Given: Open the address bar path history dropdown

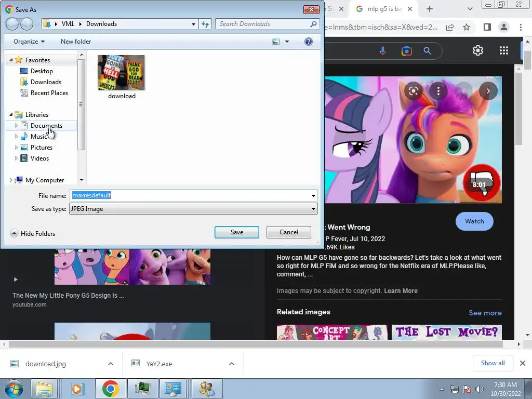Looking at the screenshot, I should [x=193, y=24].
